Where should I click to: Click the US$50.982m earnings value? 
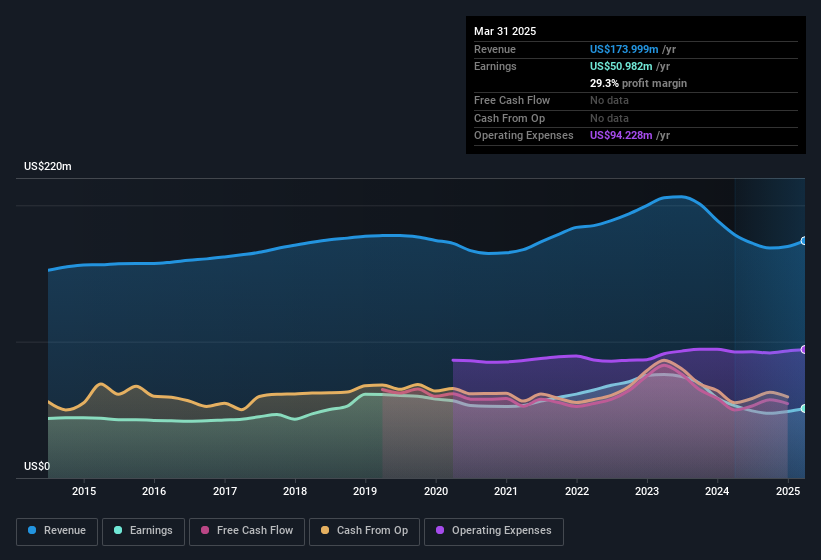(x=621, y=66)
